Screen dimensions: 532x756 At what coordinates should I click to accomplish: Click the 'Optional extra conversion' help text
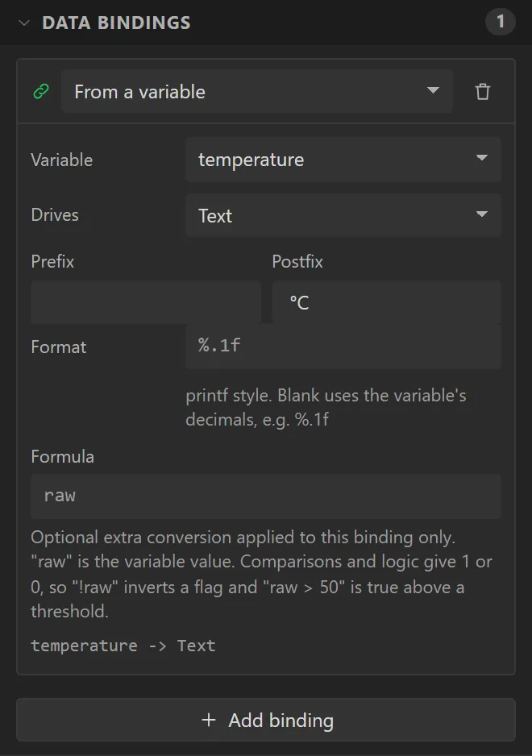(261, 574)
